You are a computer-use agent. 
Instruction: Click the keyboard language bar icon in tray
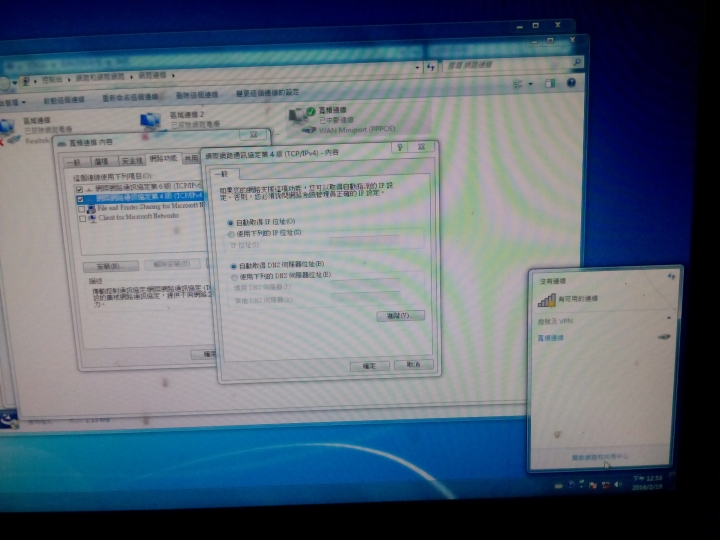tap(558, 485)
